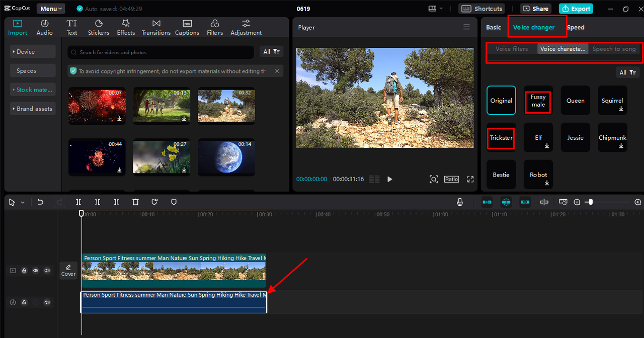Open the Transitions tab
Viewport: 644px width, 338px height.
tap(156, 28)
